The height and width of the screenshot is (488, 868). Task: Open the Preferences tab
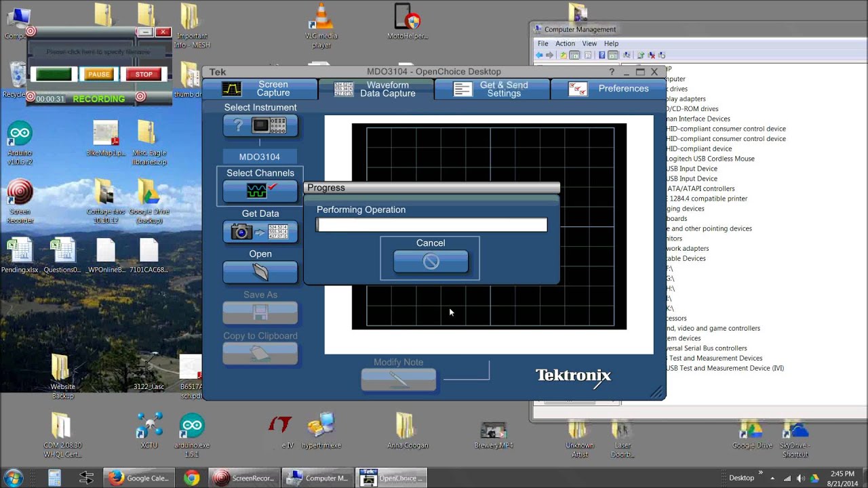[608, 89]
